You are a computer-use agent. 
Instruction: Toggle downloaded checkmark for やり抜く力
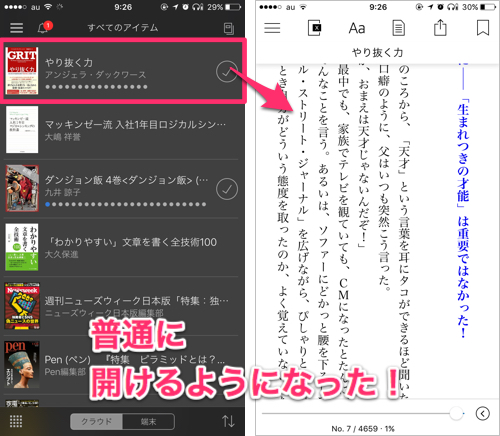227,71
